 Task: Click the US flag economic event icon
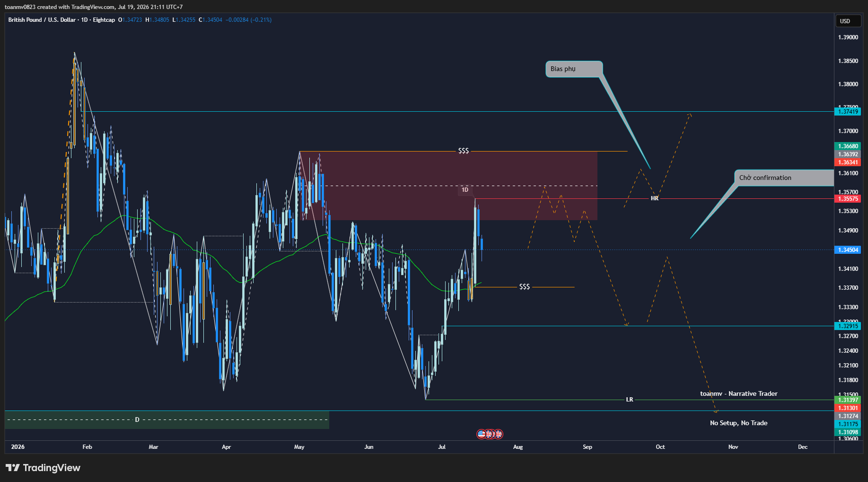[x=481, y=434]
